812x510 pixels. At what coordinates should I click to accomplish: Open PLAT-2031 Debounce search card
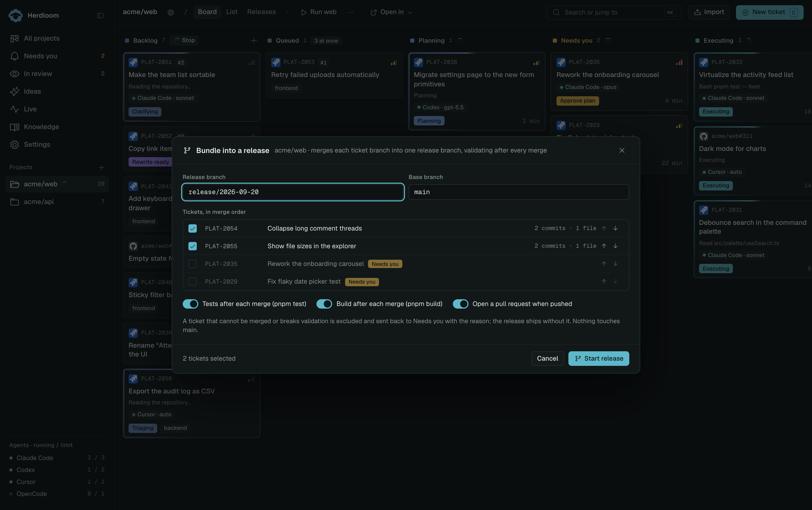(753, 239)
